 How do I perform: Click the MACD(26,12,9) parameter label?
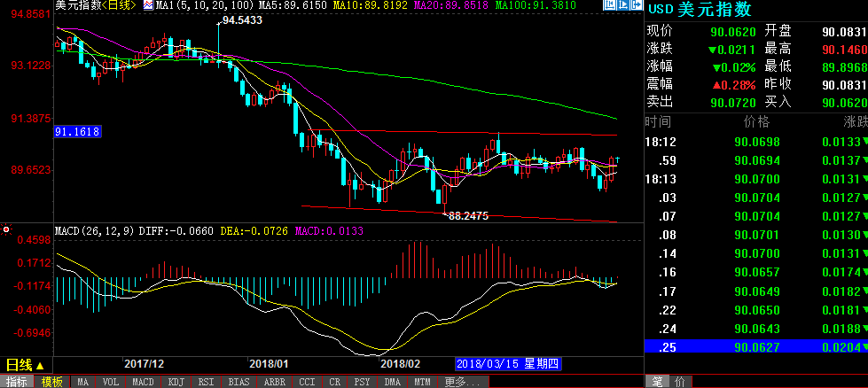[x=95, y=231]
